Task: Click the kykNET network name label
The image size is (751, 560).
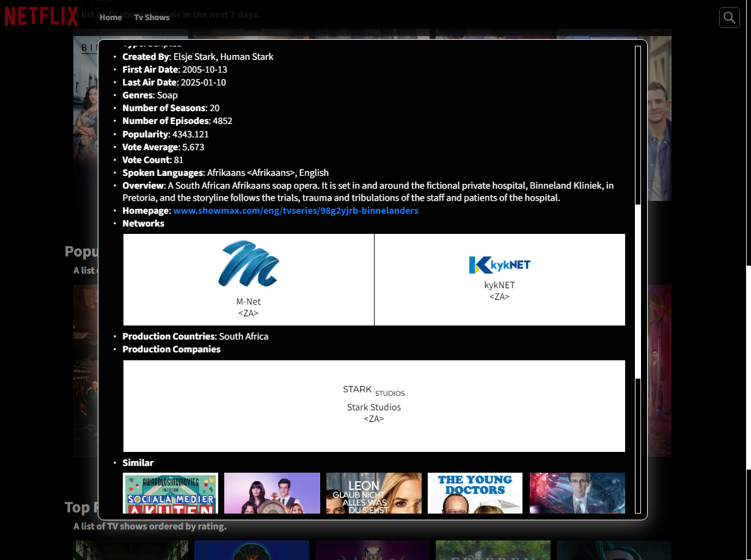Action: (x=499, y=285)
